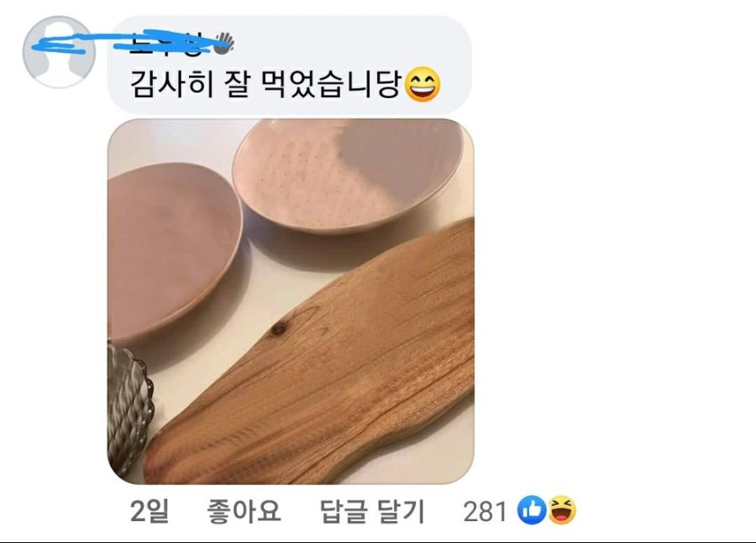Click the pink plate on photo's left
Image resolution: width=756 pixels, height=543 pixels.
click(174, 253)
